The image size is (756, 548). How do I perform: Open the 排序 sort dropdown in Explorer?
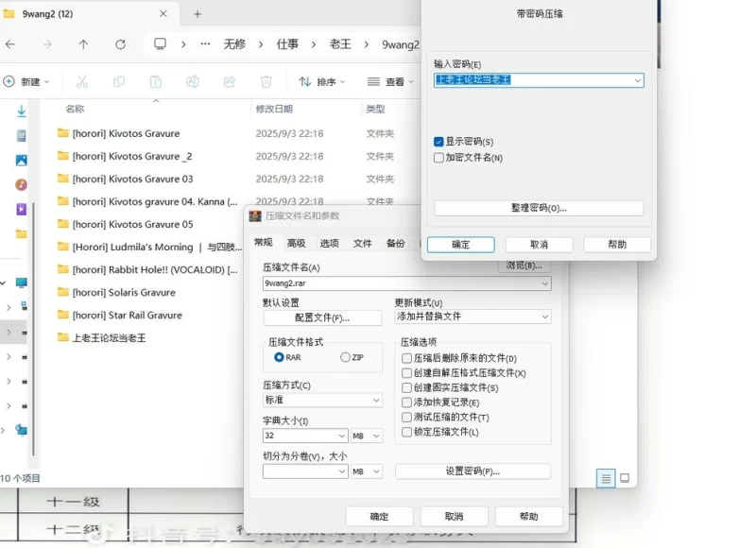[x=321, y=82]
